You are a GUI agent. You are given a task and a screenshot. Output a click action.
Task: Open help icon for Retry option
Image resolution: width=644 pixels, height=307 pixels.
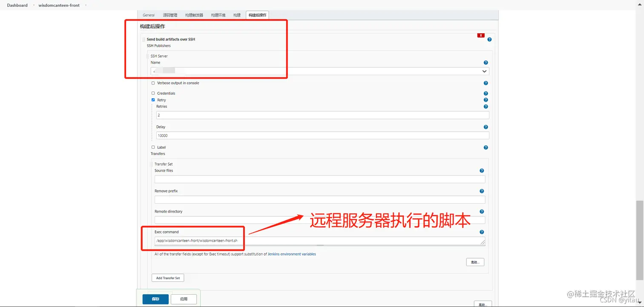[486, 100]
